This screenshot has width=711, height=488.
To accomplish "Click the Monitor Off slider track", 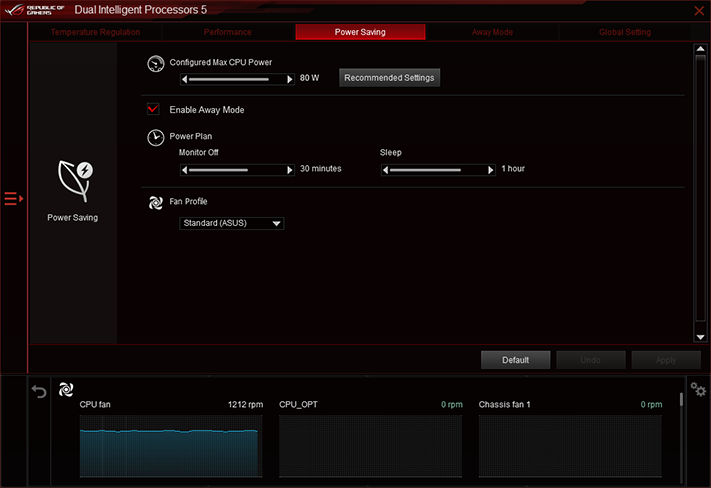I will tap(237, 170).
